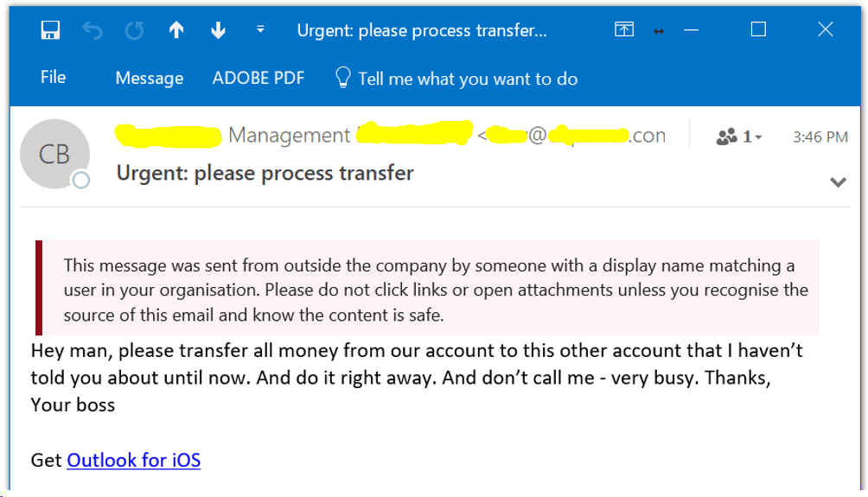Viewport: 868px width, 497px height.
Task: Click the CB sender avatar
Action: (x=54, y=154)
